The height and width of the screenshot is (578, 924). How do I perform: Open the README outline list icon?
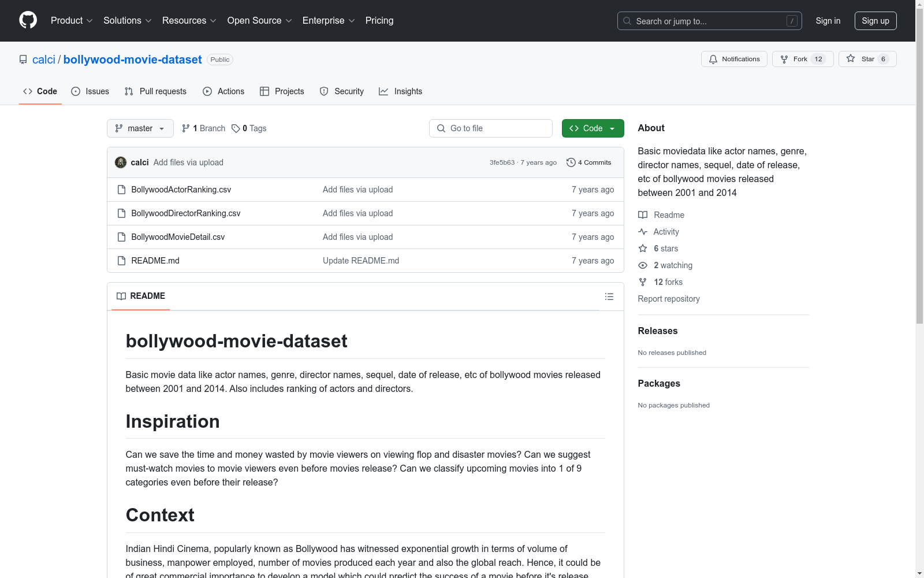[609, 297]
